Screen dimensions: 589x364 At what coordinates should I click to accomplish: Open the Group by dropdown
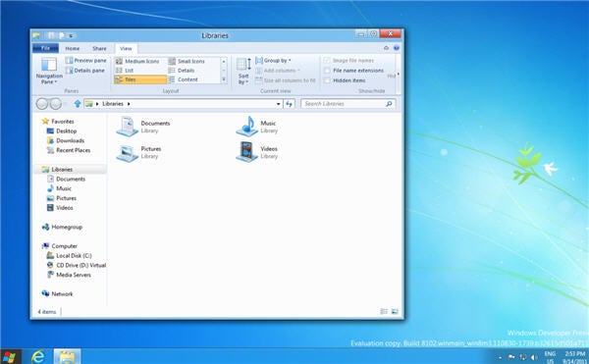point(274,61)
